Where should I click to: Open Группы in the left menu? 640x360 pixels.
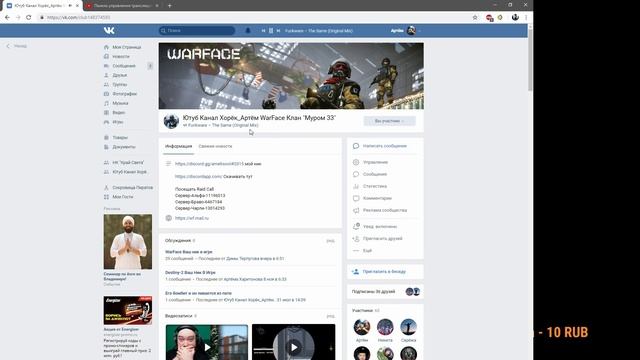(x=120, y=85)
